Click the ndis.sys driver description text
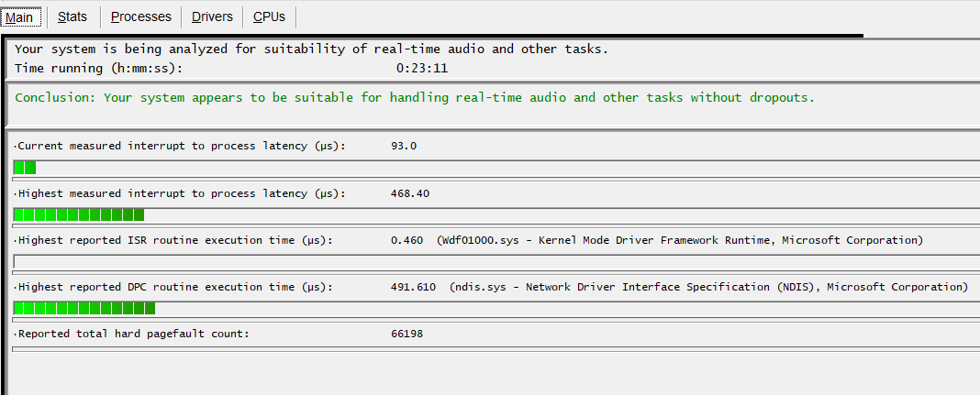 708,287
